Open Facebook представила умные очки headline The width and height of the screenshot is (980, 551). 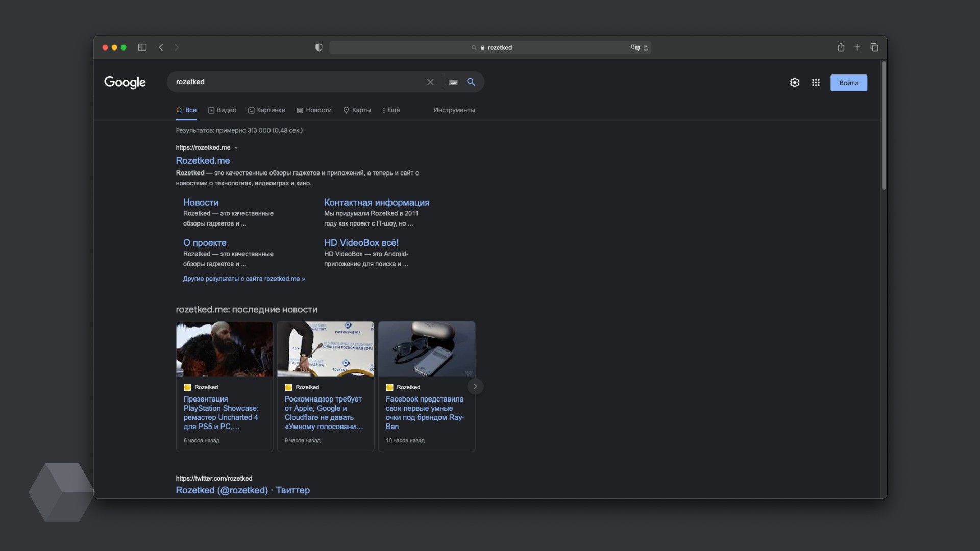[x=425, y=413]
